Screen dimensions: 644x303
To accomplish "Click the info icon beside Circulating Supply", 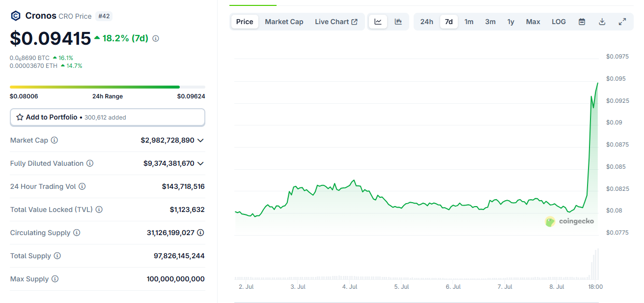I will pyautogui.click(x=77, y=233).
